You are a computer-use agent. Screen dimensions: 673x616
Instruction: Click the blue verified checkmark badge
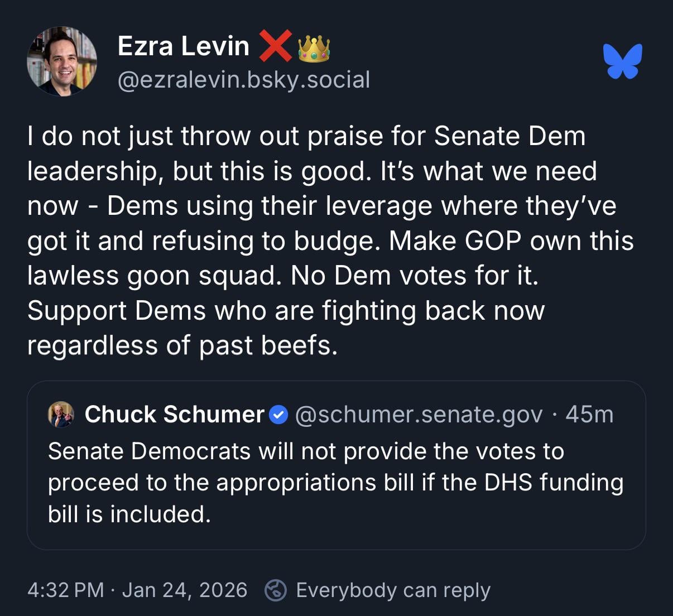[x=278, y=415]
